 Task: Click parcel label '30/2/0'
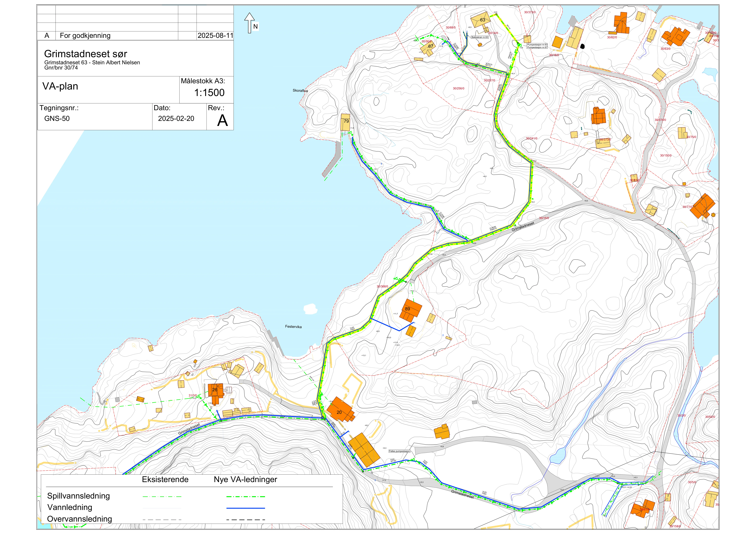[682, 416]
